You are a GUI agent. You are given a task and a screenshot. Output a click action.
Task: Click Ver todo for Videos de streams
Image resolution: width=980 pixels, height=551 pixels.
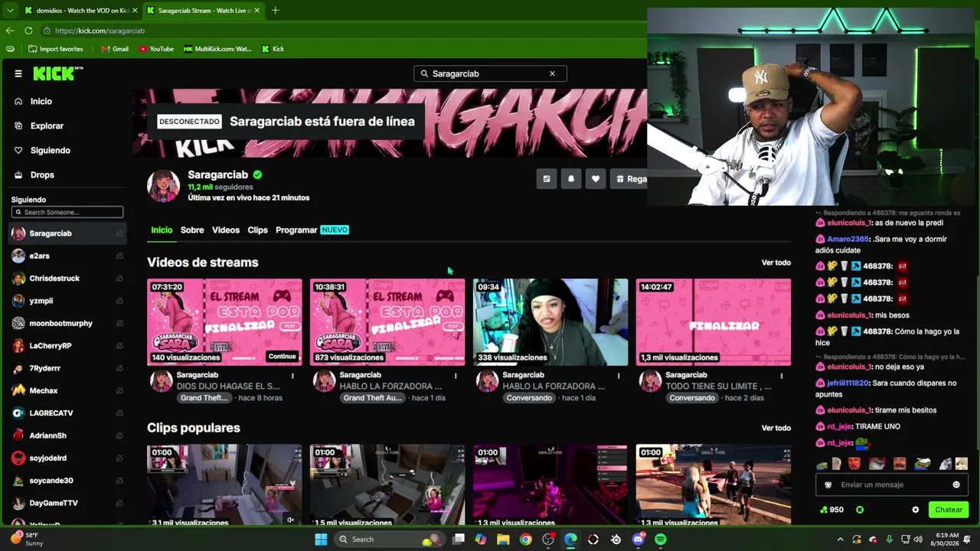point(776,262)
